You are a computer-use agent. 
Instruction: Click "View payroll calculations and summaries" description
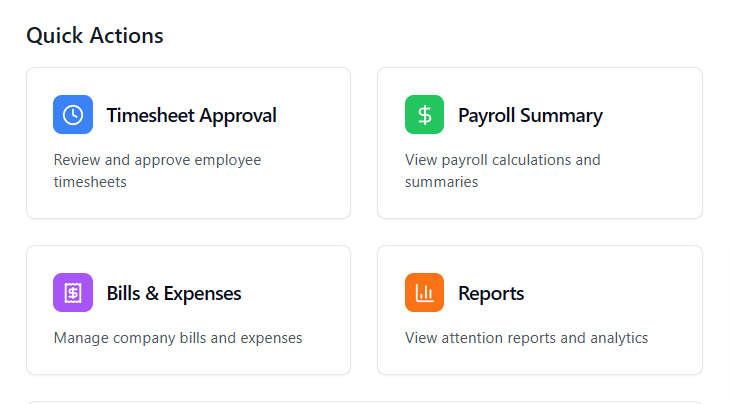point(502,170)
